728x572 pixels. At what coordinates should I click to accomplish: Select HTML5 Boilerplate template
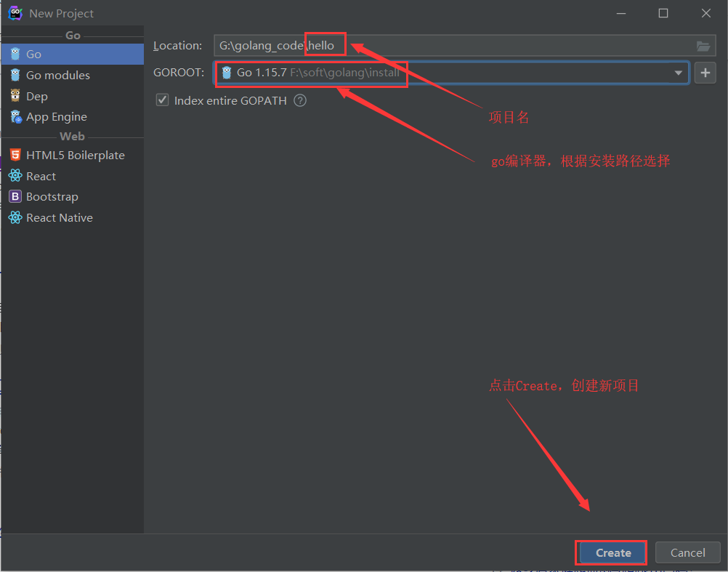pyautogui.click(x=72, y=155)
